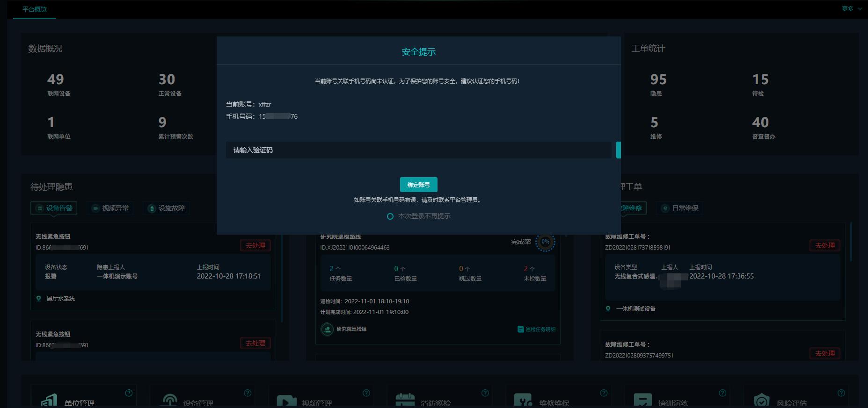The image size is (868, 408).
Task: Open the help icon on 风险评估 card
Action: [x=841, y=393]
